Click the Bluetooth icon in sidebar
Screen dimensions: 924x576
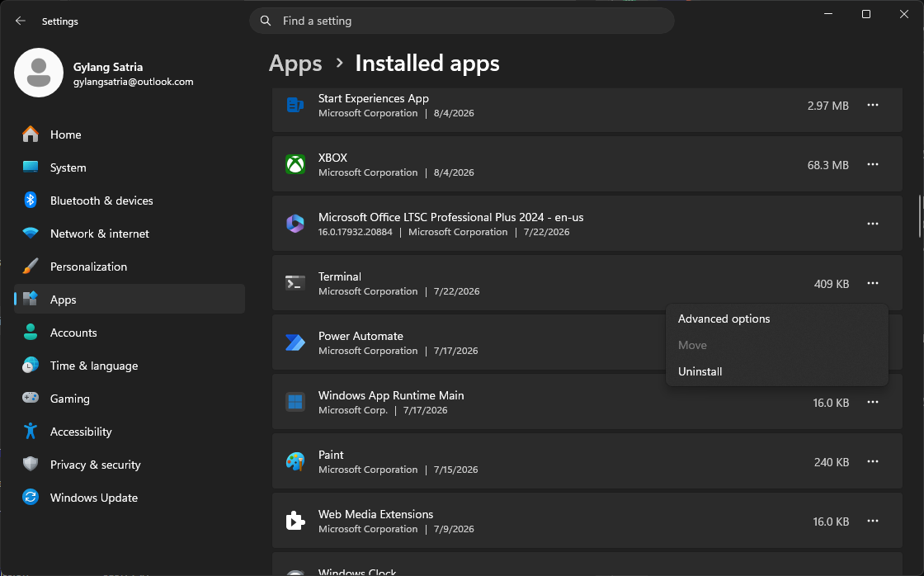click(31, 201)
